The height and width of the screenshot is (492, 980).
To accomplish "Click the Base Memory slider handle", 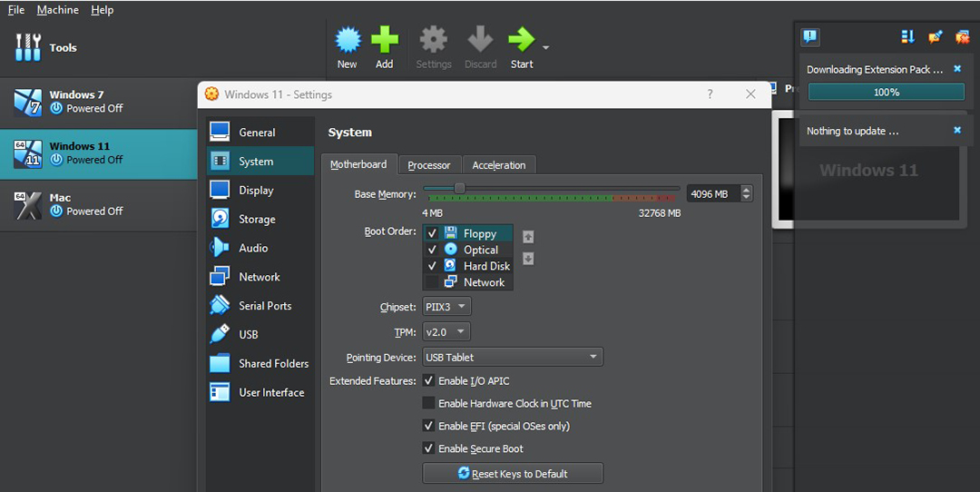I will (x=459, y=188).
